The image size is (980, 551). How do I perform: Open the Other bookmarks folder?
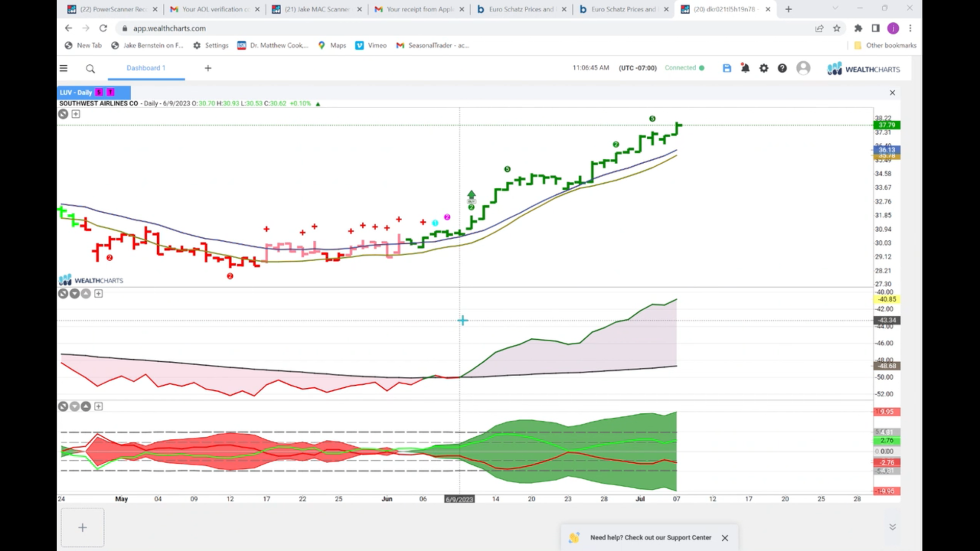pyautogui.click(x=885, y=45)
